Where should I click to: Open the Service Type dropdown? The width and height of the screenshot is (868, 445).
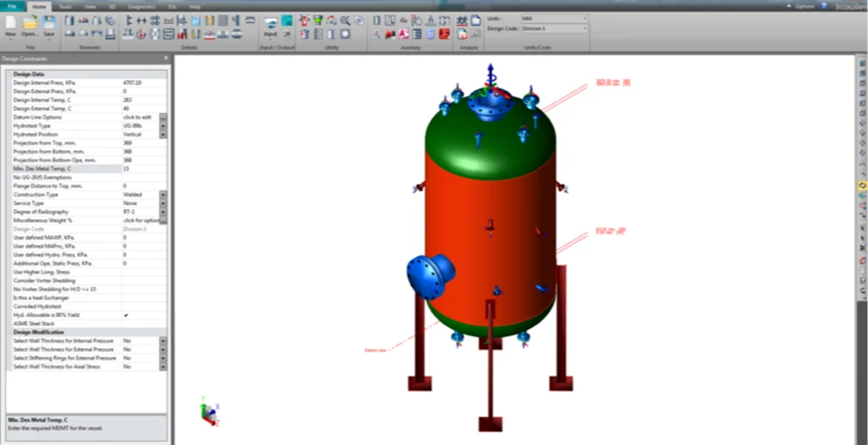(x=163, y=203)
